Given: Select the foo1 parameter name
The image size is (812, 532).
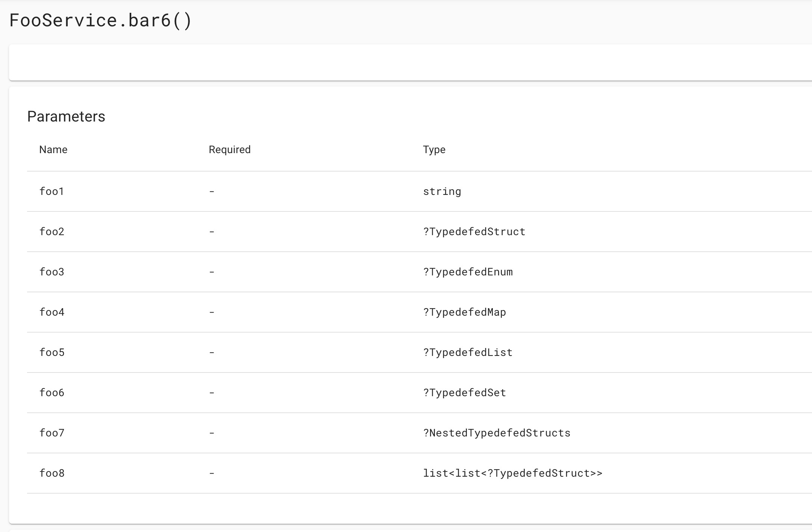Looking at the screenshot, I should tap(52, 192).
